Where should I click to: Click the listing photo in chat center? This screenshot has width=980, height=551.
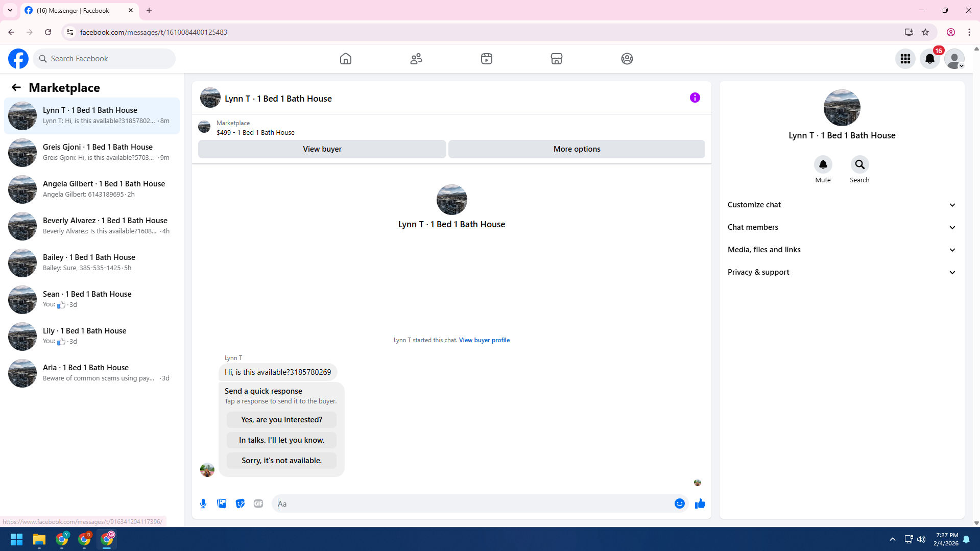coord(451,200)
